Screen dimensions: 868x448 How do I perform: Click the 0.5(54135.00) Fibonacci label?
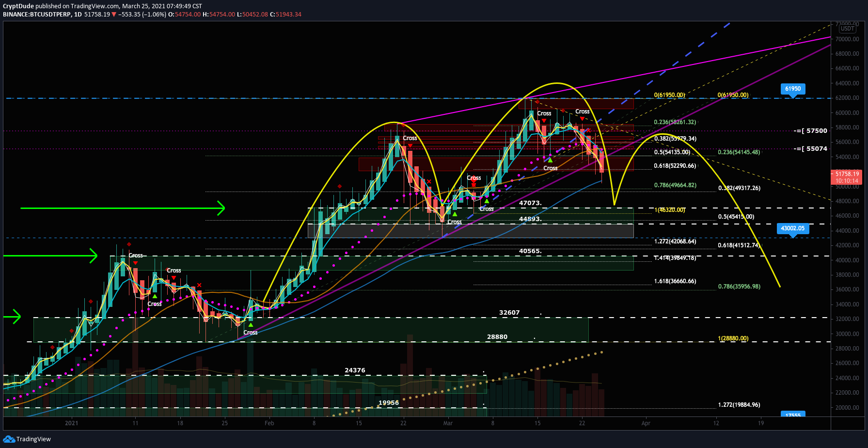click(672, 152)
